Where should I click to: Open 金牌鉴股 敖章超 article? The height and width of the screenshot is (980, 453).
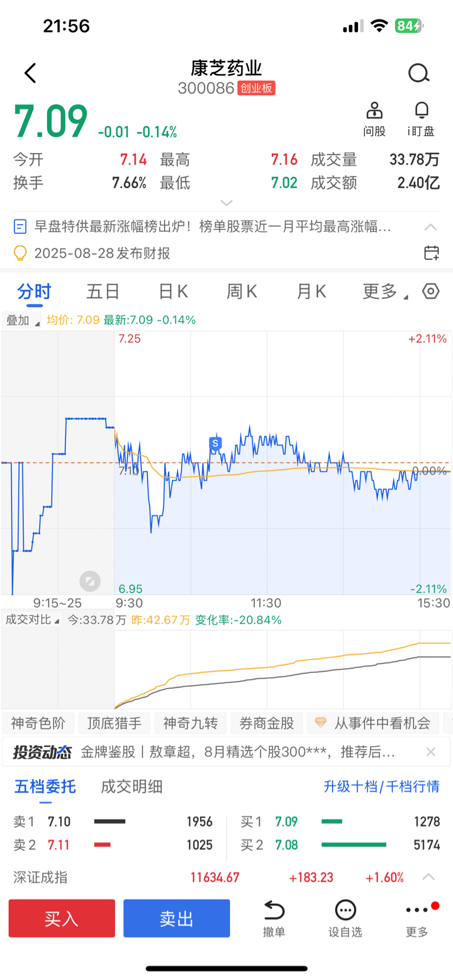pyautogui.click(x=238, y=752)
